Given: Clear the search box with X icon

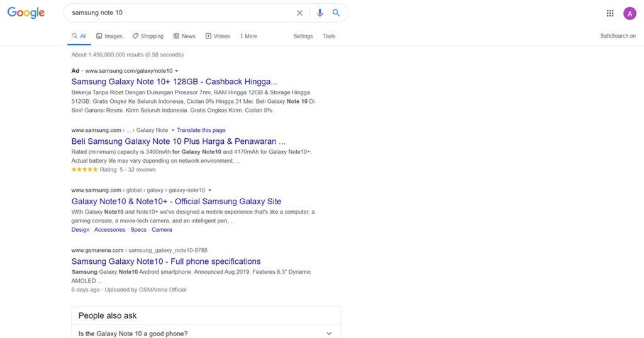Looking at the screenshot, I should (x=299, y=13).
